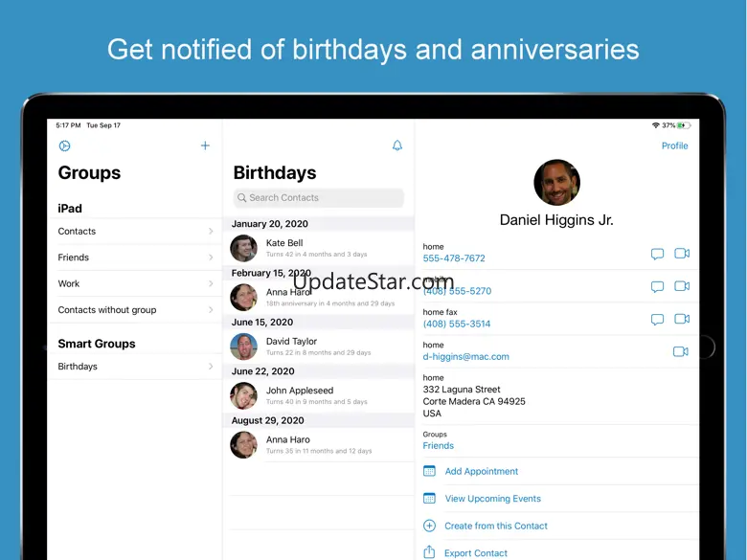Video call the home fax (408) 555-3514
The width and height of the screenshot is (747, 560).
(682, 319)
